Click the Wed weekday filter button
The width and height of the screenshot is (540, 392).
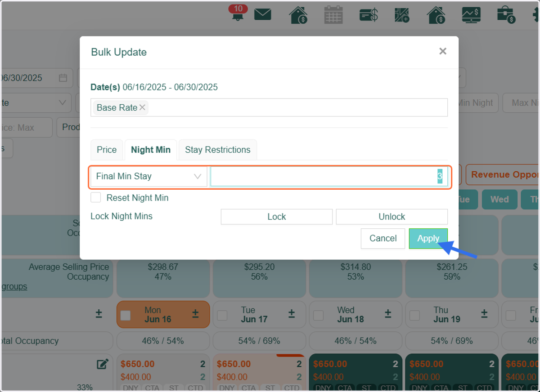click(499, 200)
